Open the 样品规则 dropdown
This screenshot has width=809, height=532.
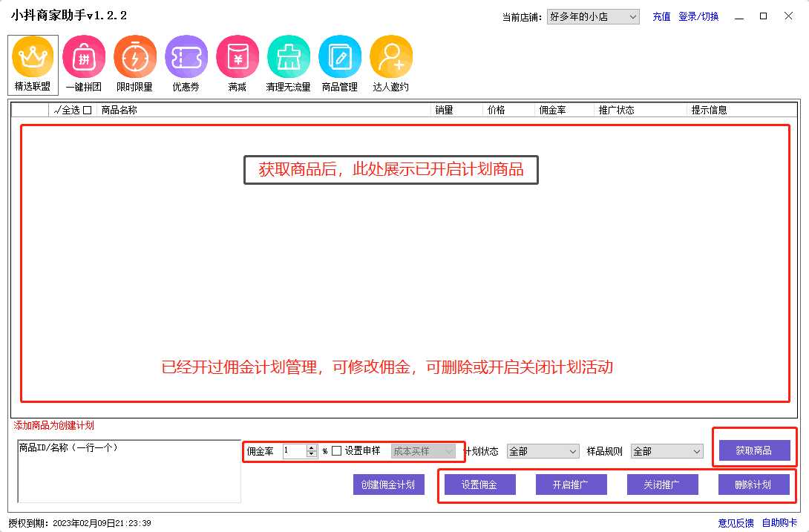point(666,450)
